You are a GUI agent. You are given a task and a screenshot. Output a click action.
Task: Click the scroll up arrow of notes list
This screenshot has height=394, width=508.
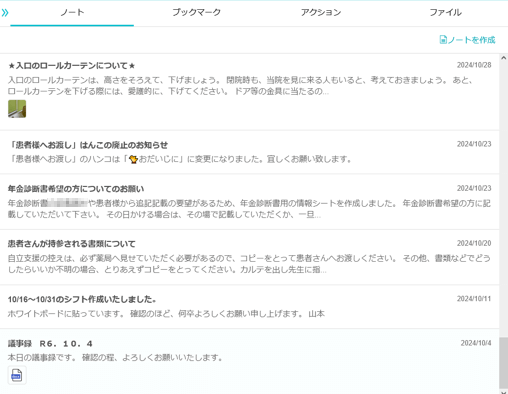point(504,58)
